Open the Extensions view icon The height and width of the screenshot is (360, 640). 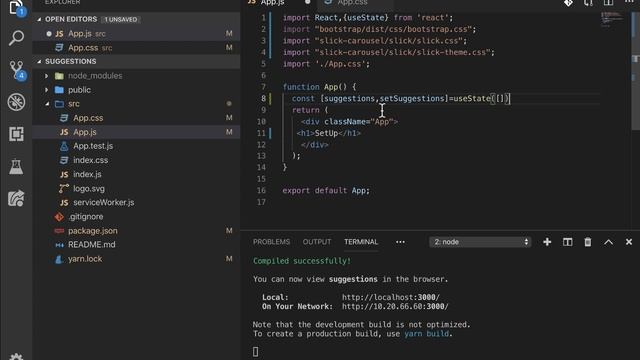16,134
